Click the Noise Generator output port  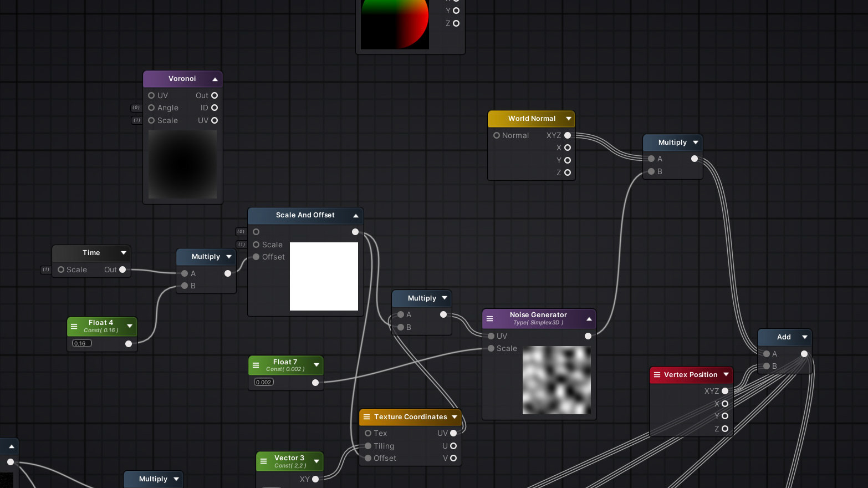[x=588, y=336]
